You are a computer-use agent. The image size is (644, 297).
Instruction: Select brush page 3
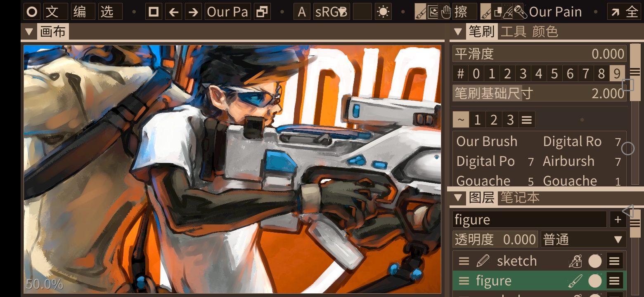pyautogui.click(x=510, y=120)
